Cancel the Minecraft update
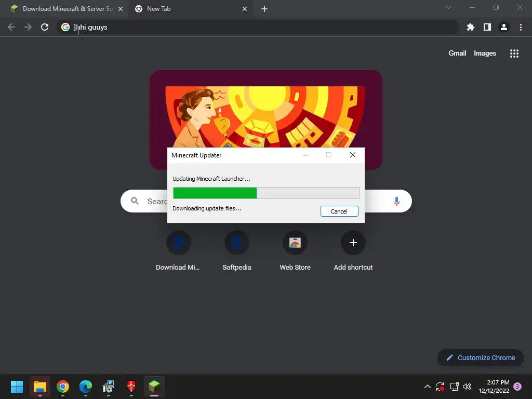Screen dimensions: 532x399 click(x=339, y=211)
